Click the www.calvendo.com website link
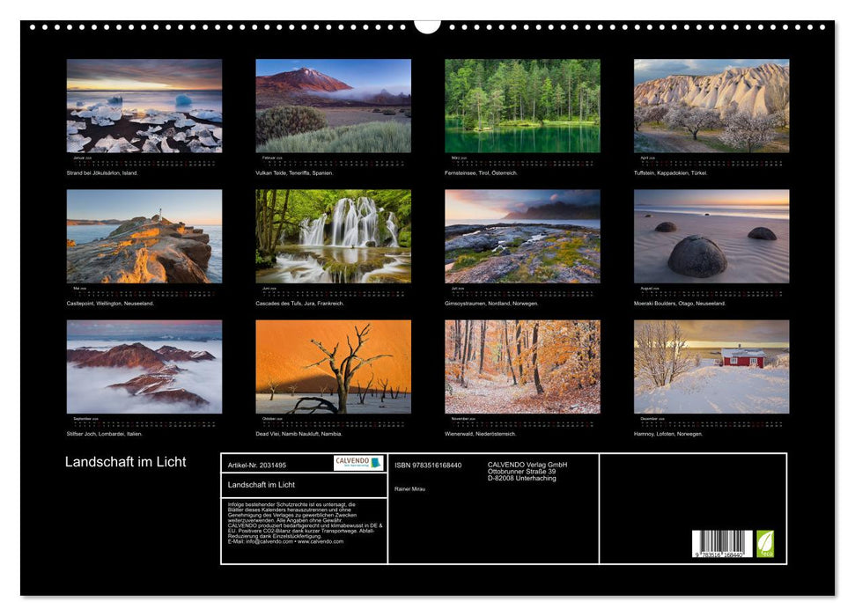This screenshot has height=616, width=855. 321,541
